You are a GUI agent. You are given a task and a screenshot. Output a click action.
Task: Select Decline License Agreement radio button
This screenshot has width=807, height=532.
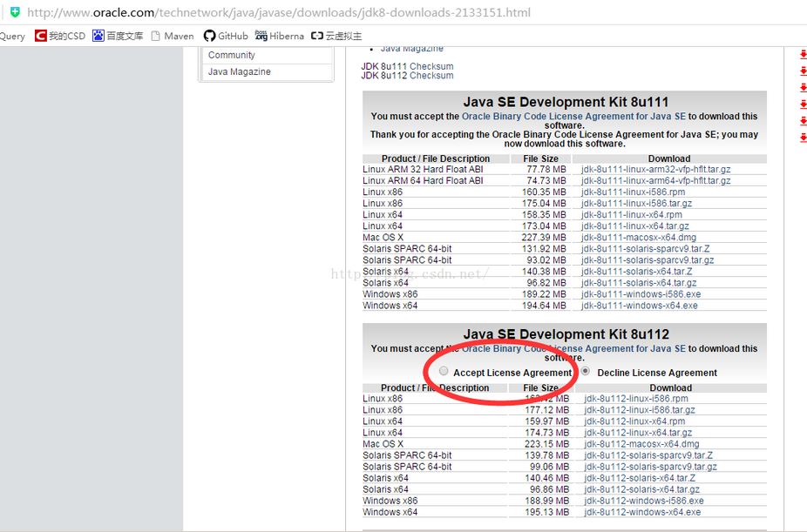[x=585, y=371]
